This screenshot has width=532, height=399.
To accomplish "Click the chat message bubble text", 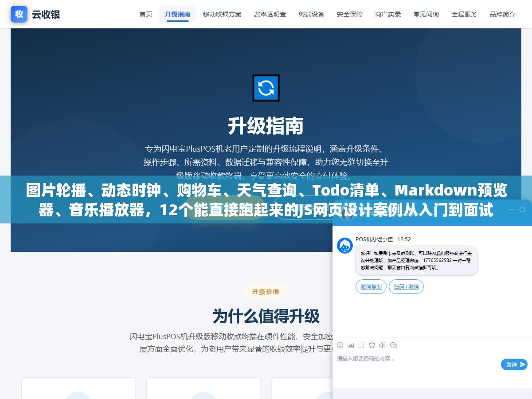I will point(416,260).
